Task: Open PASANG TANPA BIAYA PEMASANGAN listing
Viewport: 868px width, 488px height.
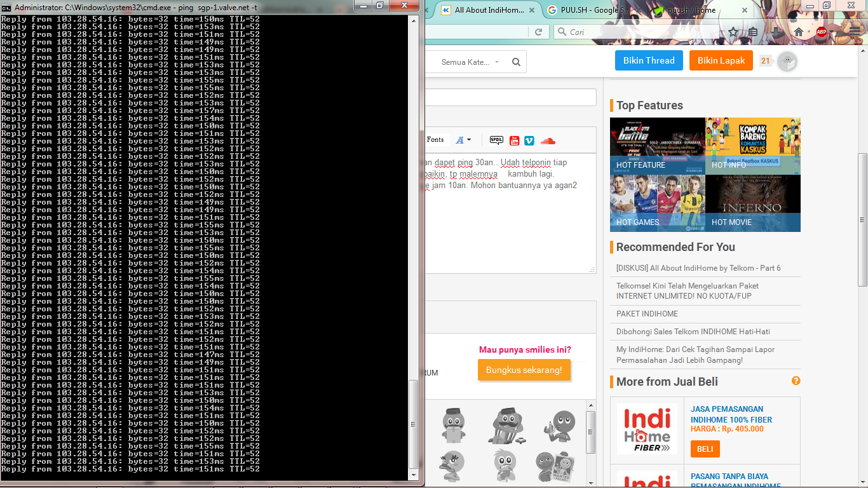Action: (736, 481)
